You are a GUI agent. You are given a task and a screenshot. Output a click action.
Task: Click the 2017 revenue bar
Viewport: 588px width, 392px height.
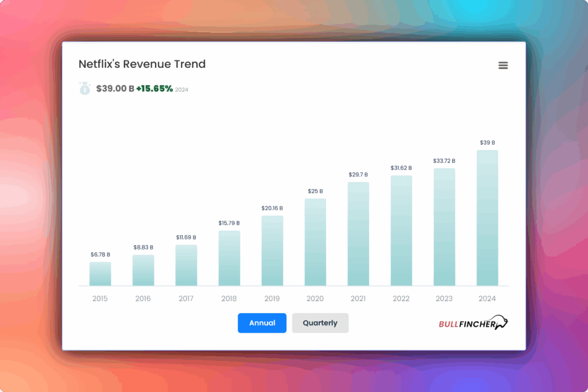click(x=186, y=265)
